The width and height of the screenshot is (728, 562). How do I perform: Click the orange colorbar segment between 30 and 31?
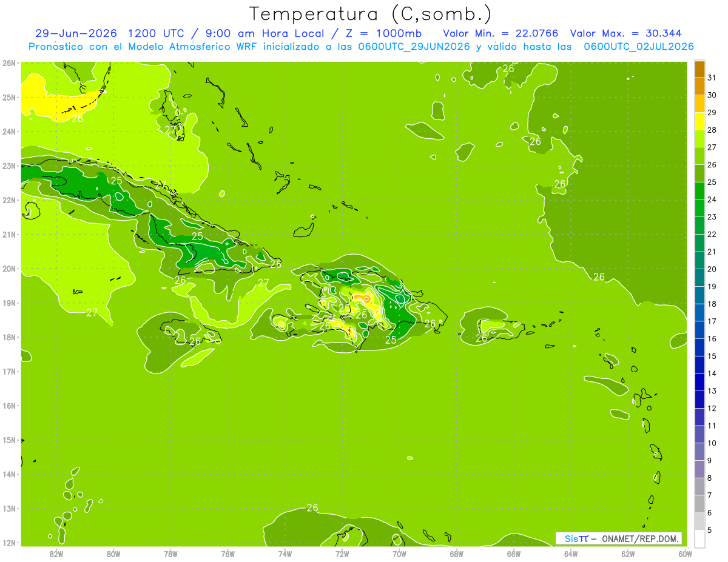pyautogui.click(x=699, y=87)
